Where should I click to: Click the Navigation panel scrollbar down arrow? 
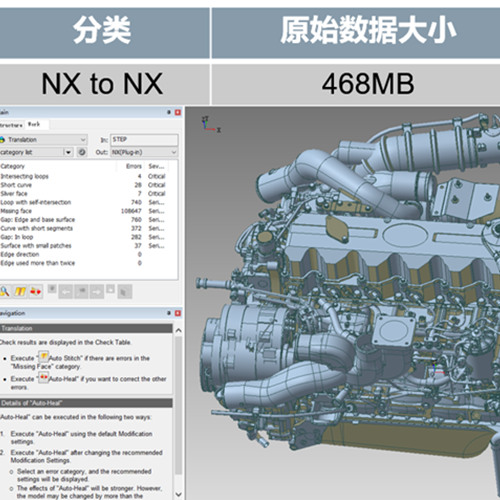[178, 494]
